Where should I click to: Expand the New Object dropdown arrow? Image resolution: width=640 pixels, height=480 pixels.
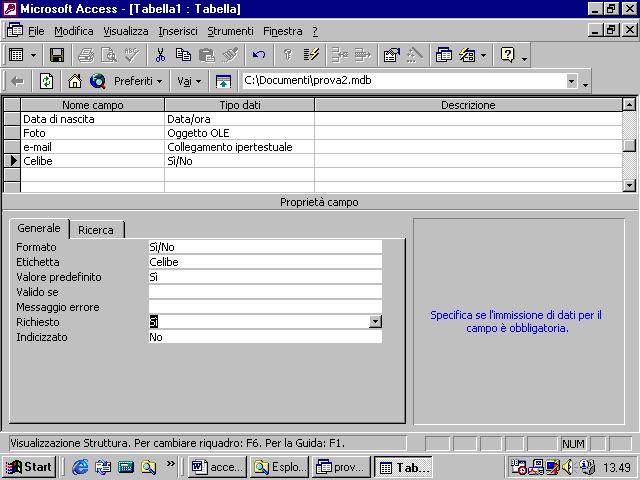click(484, 56)
